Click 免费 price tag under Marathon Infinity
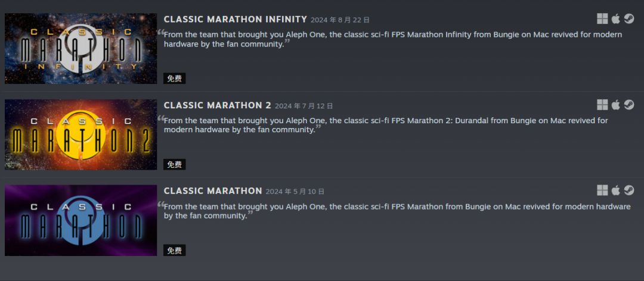 (x=174, y=79)
